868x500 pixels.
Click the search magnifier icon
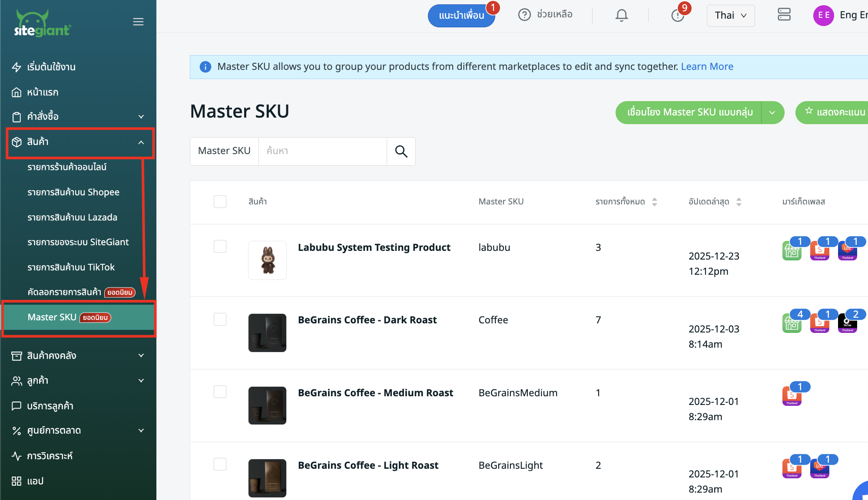pyautogui.click(x=401, y=151)
